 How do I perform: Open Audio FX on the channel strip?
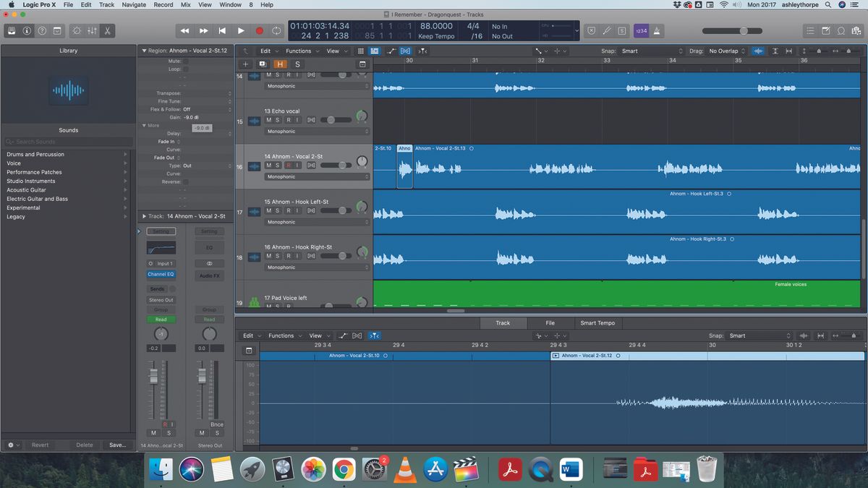209,275
